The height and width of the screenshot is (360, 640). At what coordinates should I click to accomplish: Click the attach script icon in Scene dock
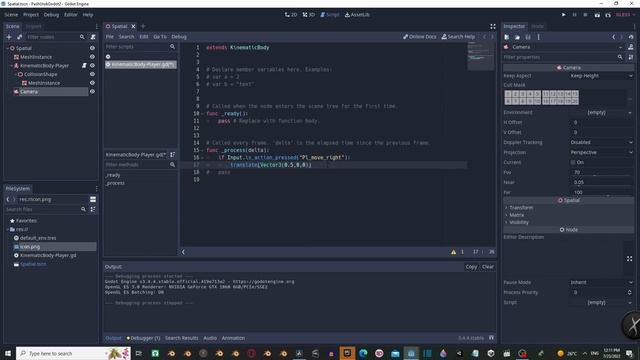click(93, 37)
